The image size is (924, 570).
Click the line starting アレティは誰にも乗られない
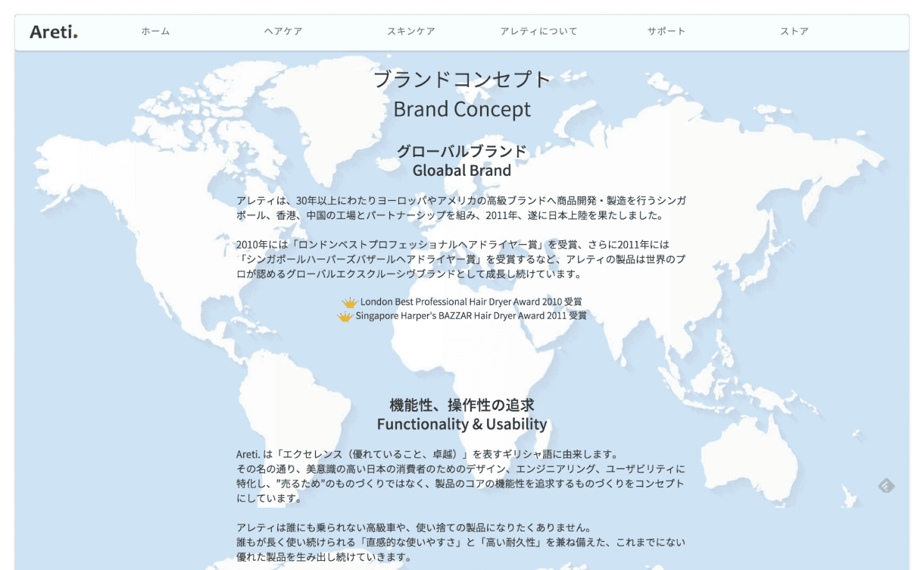pos(414,528)
